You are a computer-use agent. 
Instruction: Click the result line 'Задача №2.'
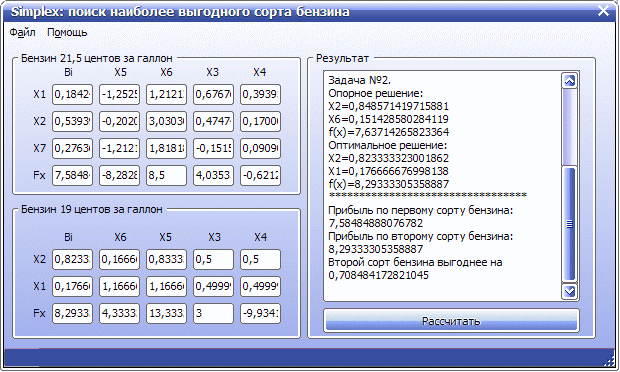click(359, 80)
